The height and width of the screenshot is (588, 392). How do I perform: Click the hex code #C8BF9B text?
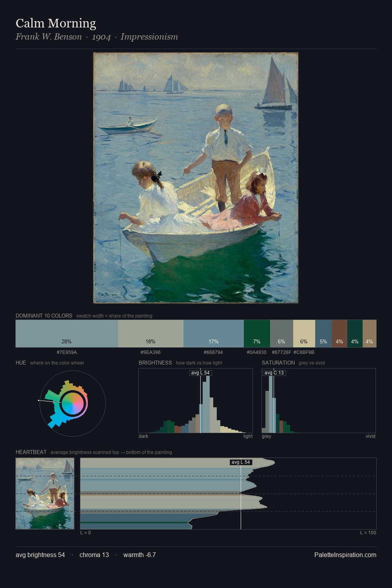304,352
